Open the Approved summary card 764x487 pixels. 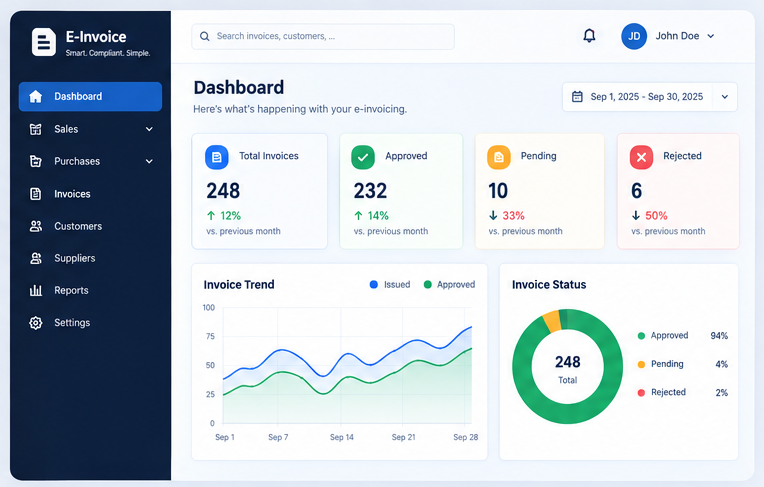[401, 192]
